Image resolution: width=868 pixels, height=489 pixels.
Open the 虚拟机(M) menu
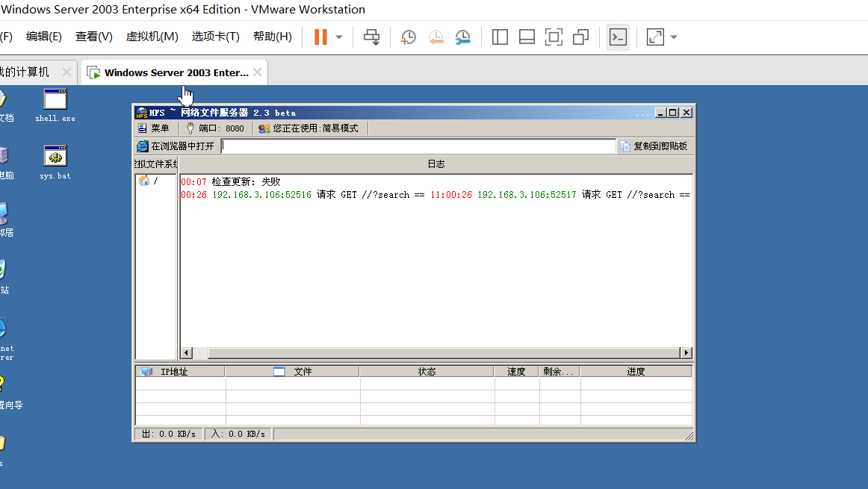(152, 37)
